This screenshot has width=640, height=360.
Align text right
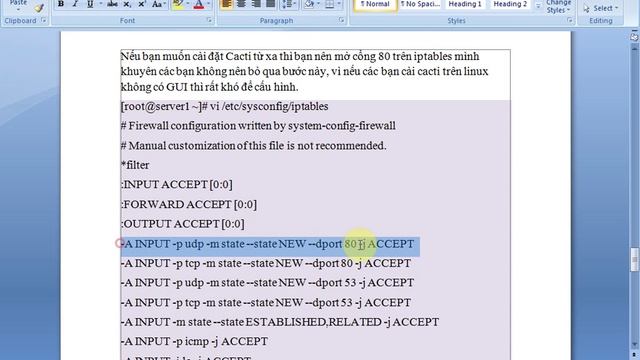point(256,4)
